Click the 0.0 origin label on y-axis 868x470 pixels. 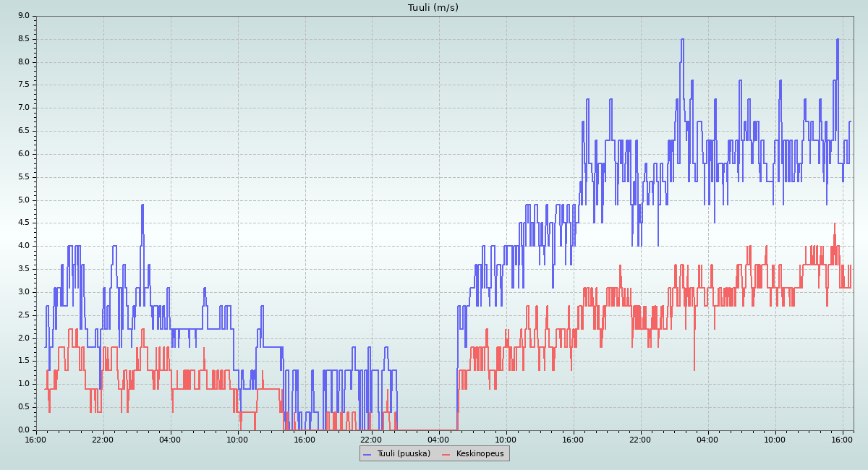click(x=24, y=430)
